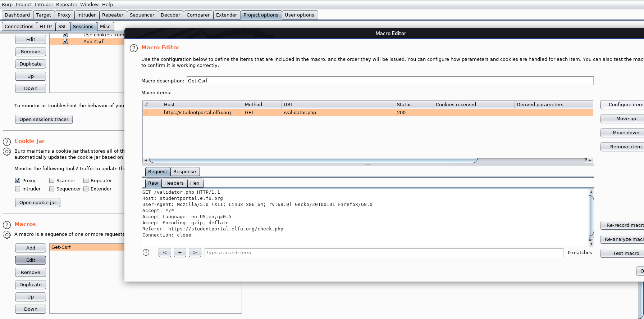Viewport: 644px width, 319px height.
Task: Enable the Sequencer cookie jar checkbox
Action: 52,189
